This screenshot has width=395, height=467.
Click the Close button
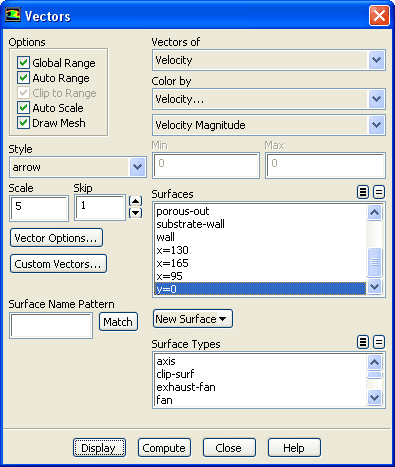(229, 448)
